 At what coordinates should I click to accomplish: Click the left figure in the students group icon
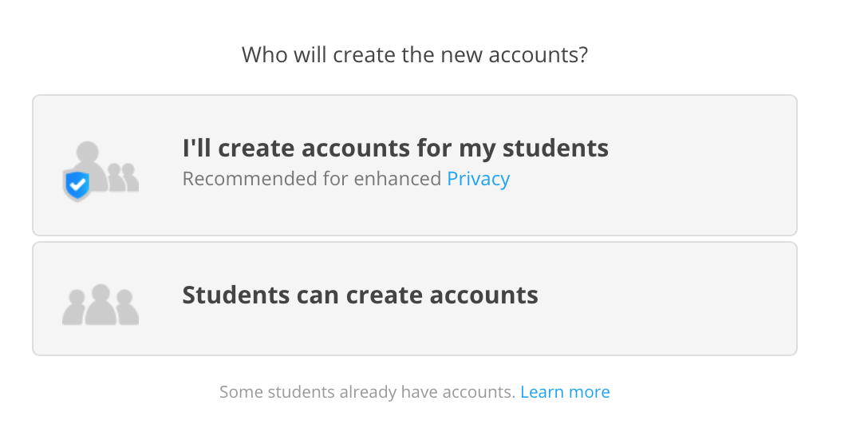73,307
